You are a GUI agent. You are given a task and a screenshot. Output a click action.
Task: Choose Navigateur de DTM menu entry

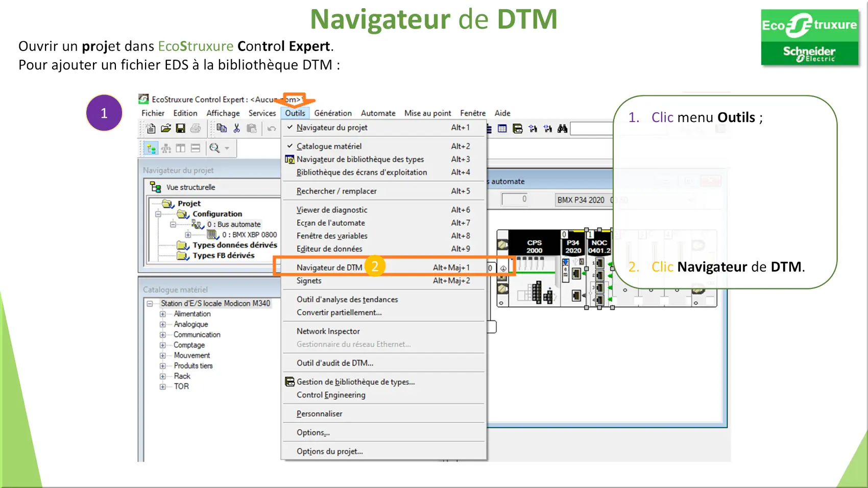[x=383, y=267]
